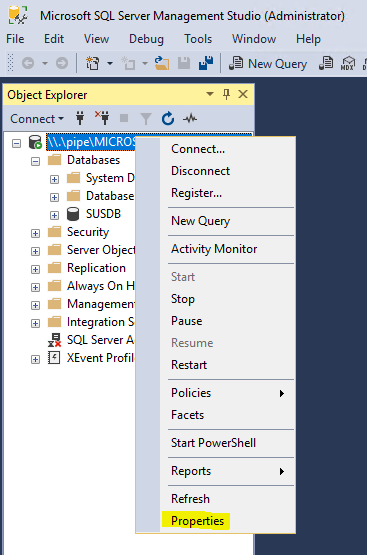Expand the Security folder

point(35,233)
